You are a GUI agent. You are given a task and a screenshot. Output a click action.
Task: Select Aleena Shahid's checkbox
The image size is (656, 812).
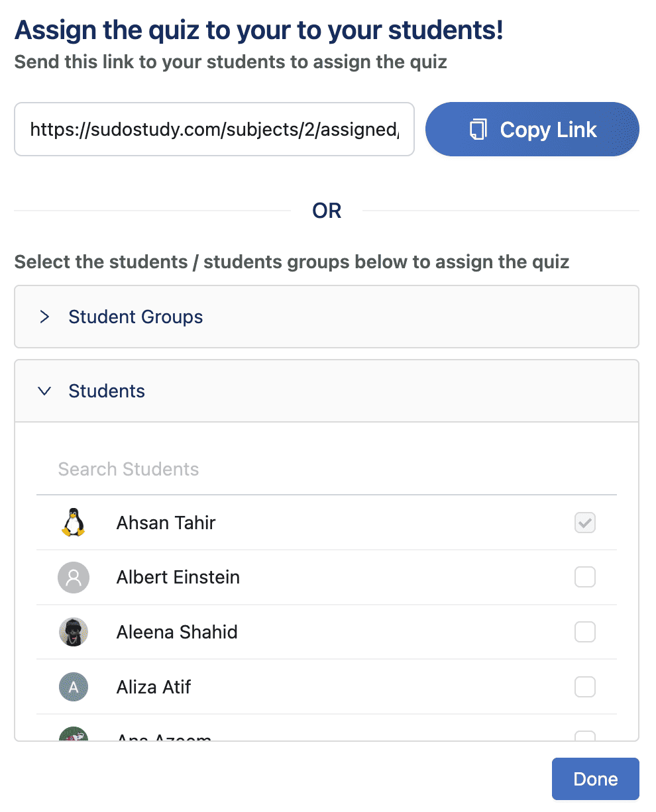pyautogui.click(x=584, y=632)
